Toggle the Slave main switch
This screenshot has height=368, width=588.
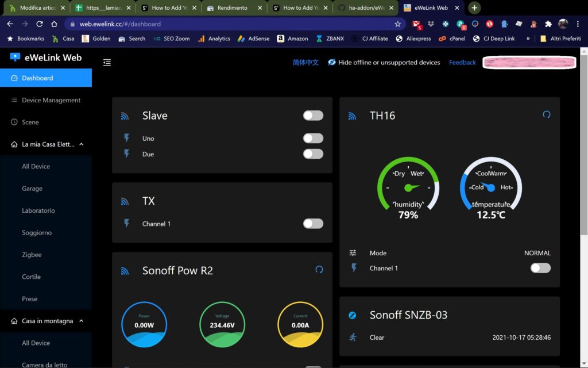pos(313,116)
